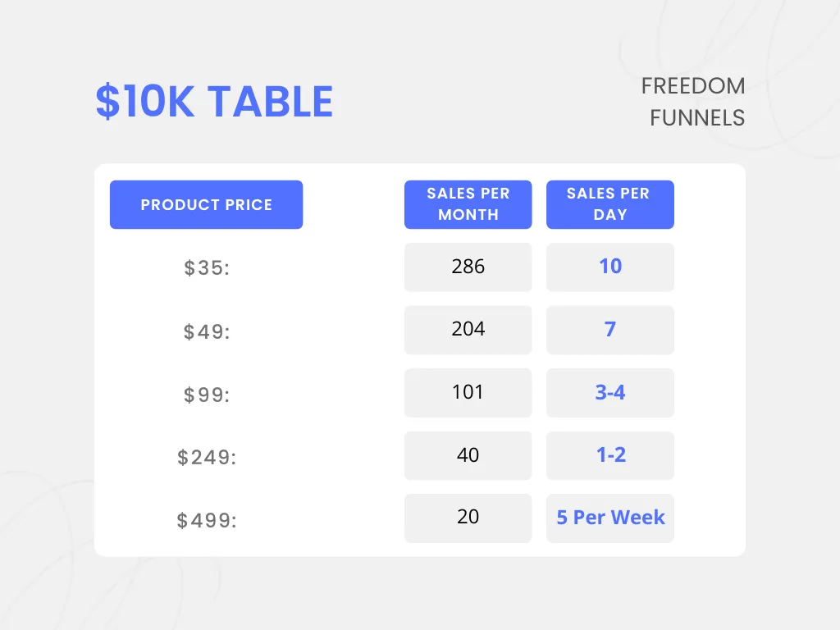Viewport: 840px width, 630px height.
Task: Click the Sales Per Day header
Action: tap(609, 204)
